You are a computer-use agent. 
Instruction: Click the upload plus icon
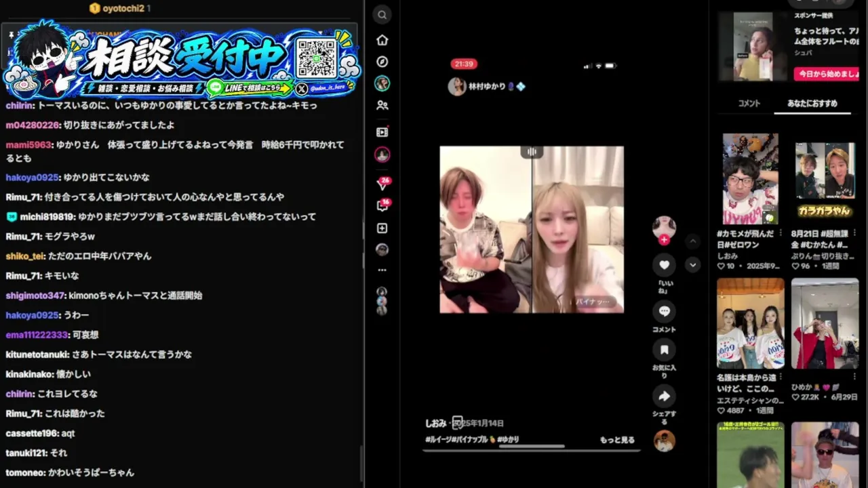(x=382, y=228)
